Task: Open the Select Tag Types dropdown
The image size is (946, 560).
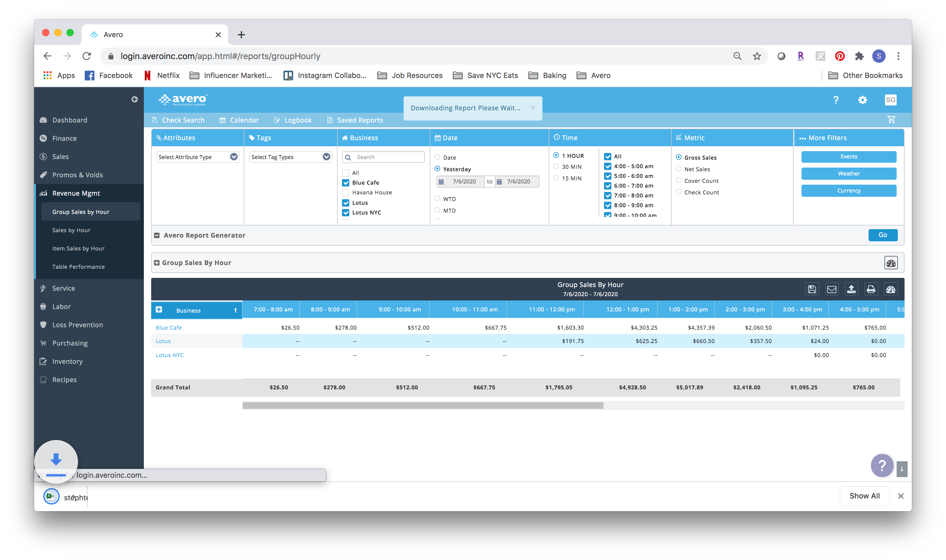Action: click(x=290, y=157)
